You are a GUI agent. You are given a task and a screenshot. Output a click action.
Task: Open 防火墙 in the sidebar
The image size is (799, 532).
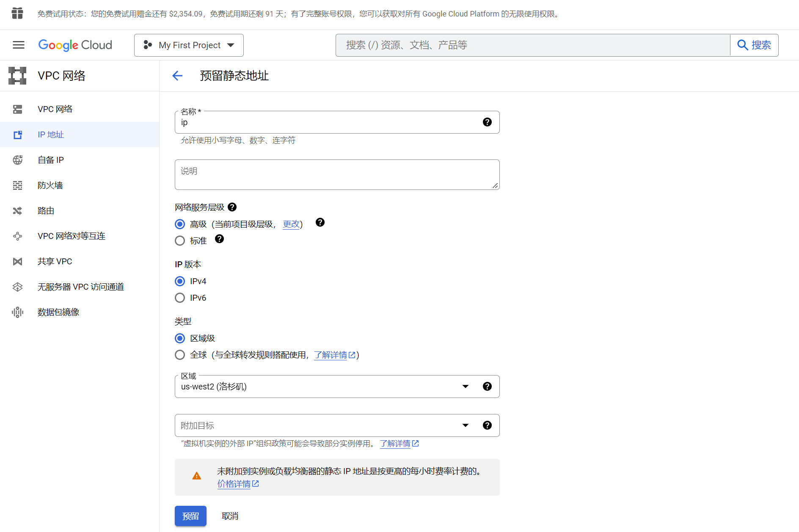(50, 185)
